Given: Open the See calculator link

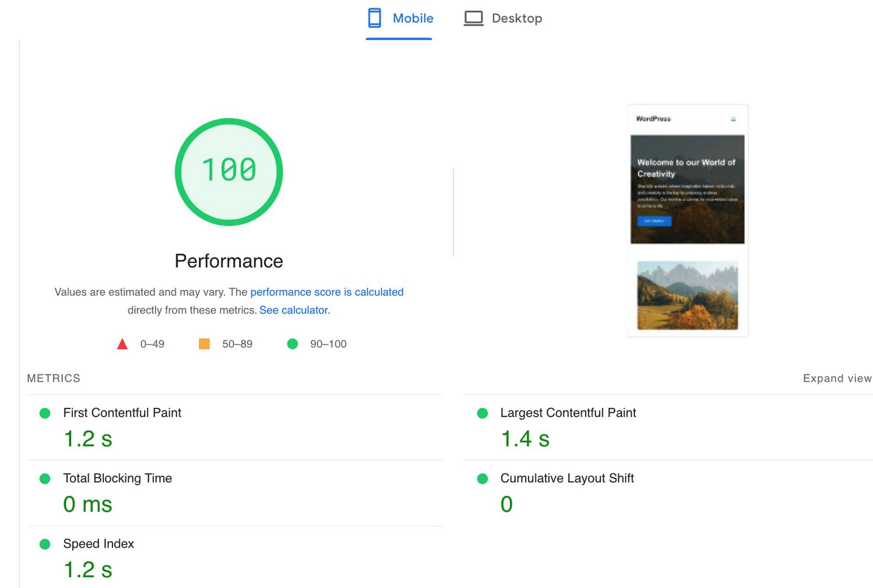Looking at the screenshot, I should 295,310.
